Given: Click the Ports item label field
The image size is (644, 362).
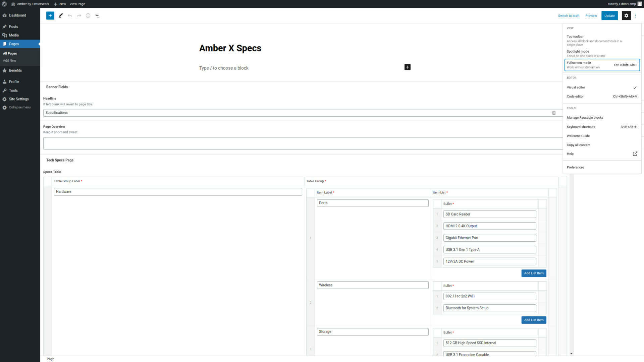Looking at the screenshot, I should (x=373, y=203).
